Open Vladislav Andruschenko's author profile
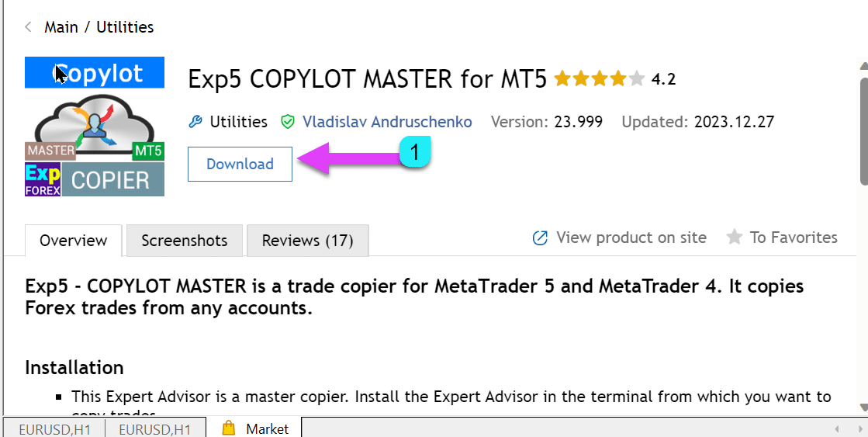The height and width of the screenshot is (437, 868). tap(386, 122)
